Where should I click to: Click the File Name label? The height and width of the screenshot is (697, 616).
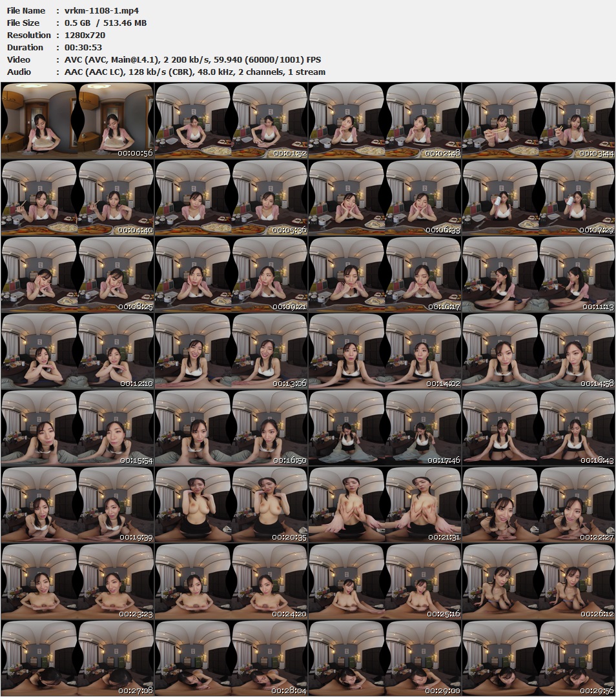[x=26, y=10]
